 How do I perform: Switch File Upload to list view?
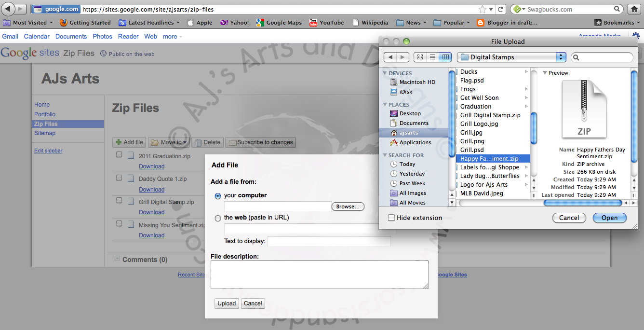(x=432, y=57)
